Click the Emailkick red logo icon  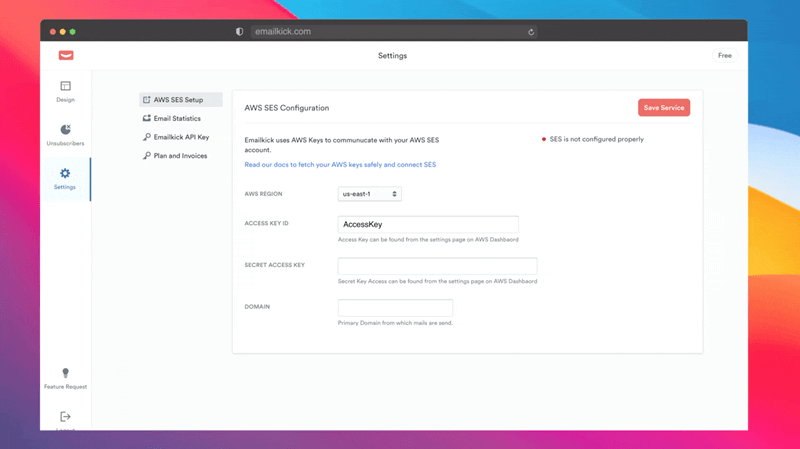point(66,55)
